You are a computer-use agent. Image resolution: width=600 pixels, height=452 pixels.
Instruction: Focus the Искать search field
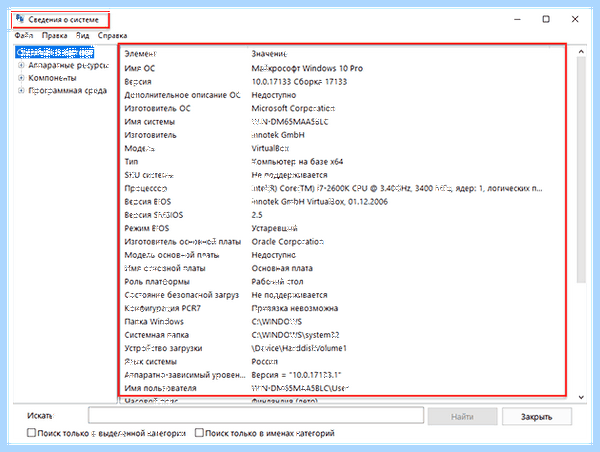(x=256, y=416)
